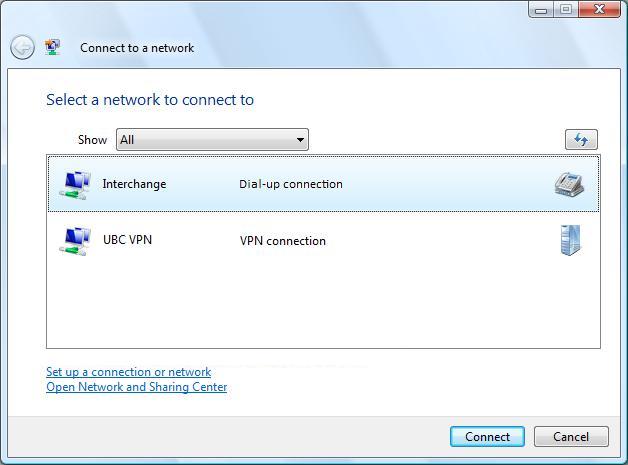Viewport: 628px width, 465px height.
Task: Open Set up a connection or network
Action: click(128, 372)
